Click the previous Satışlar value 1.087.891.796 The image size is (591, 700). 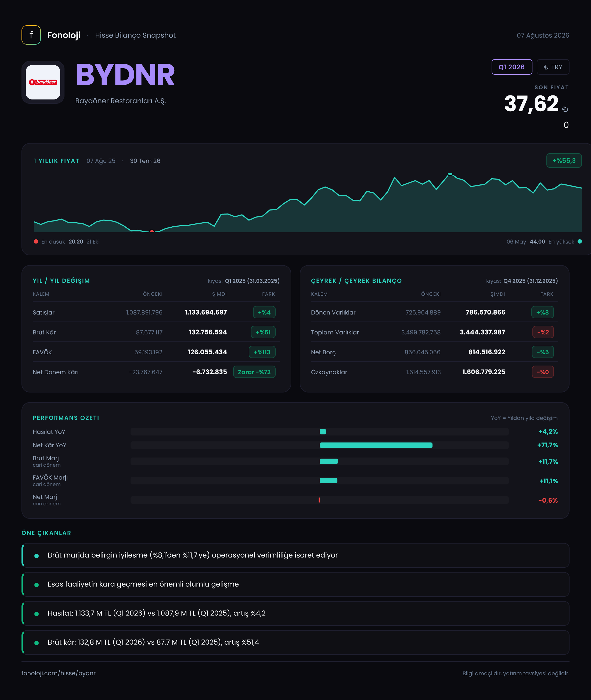[x=144, y=312]
